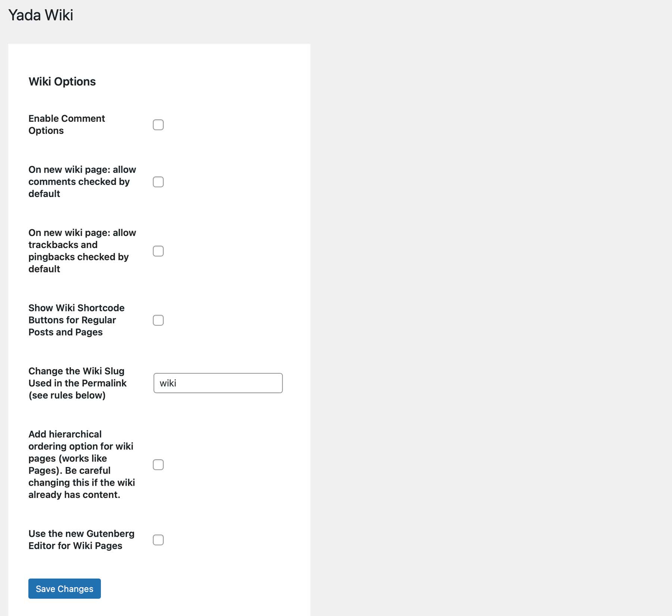672x616 pixels.
Task: Click inside the wiki slug text field
Action: point(218,383)
